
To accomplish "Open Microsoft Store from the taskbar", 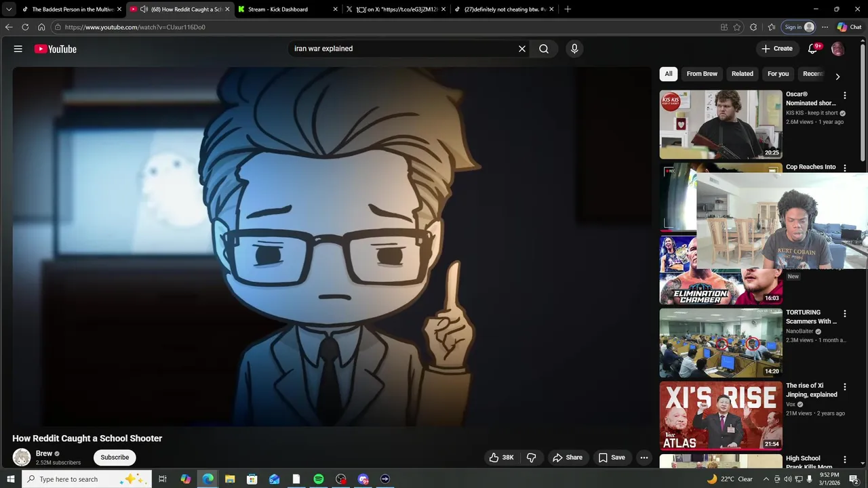I will (252, 479).
